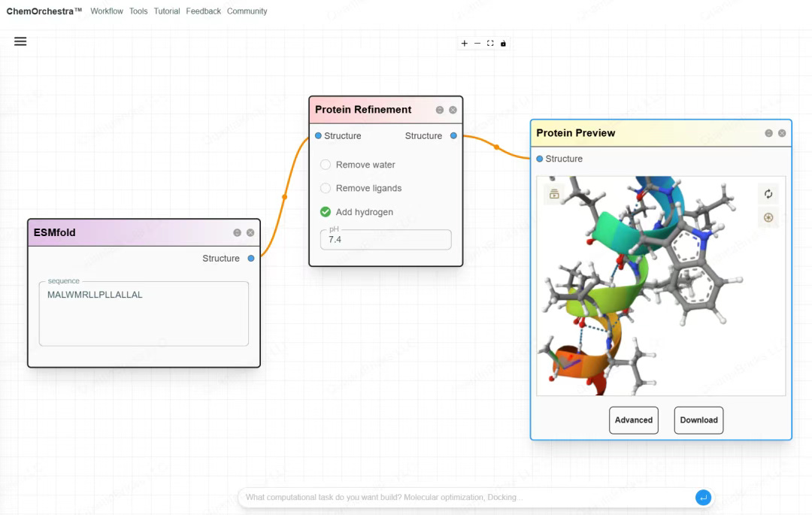The width and height of the screenshot is (812, 515).
Task: Open the hamburger sidebar menu
Action: [x=20, y=41]
